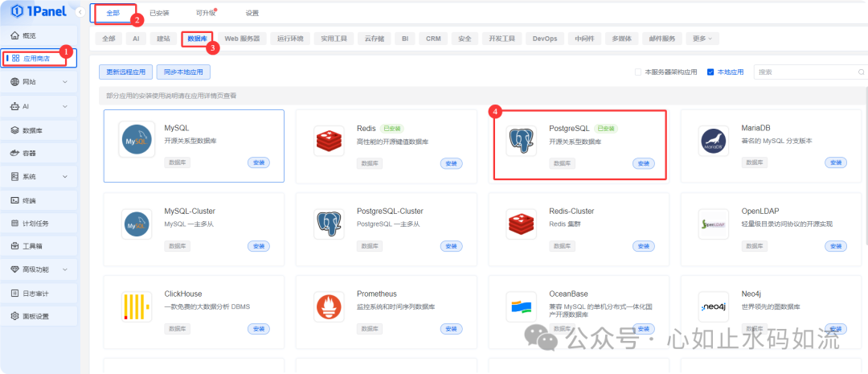Image resolution: width=868 pixels, height=374 pixels.
Task: Click the 搜索 search input field
Action: point(811,72)
